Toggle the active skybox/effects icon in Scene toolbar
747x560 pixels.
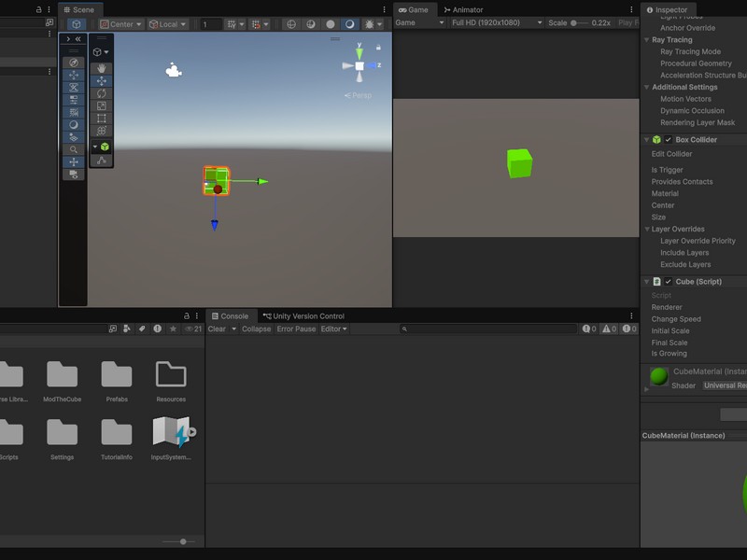pyautogui.click(x=349, y=24)
